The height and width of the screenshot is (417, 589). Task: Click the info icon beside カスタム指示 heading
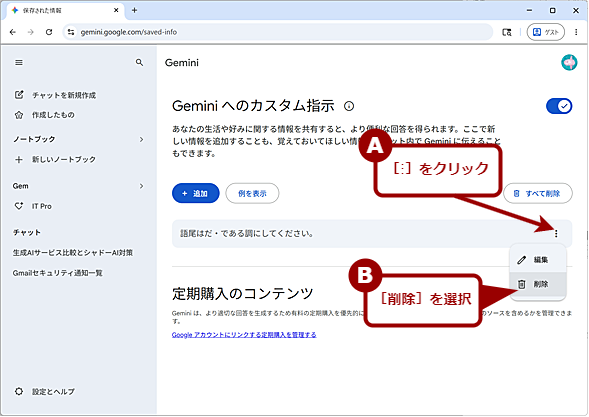pos(349,106)
